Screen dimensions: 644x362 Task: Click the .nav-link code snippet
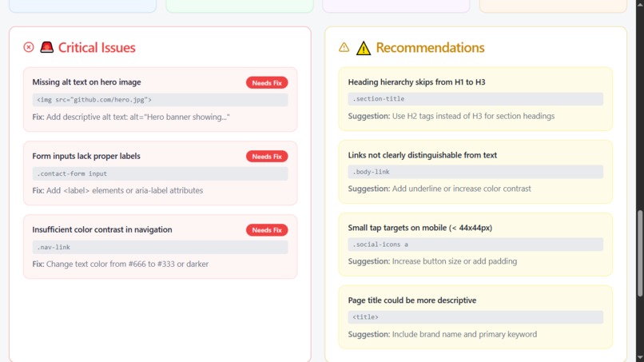tap(160, 247)
